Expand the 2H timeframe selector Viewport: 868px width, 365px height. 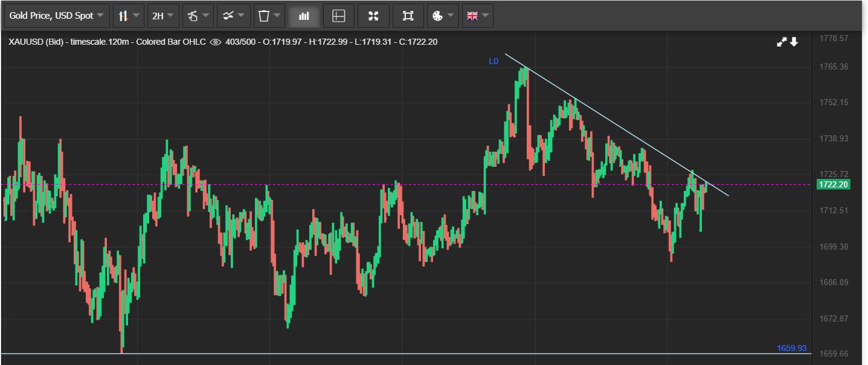pos(163,16)
